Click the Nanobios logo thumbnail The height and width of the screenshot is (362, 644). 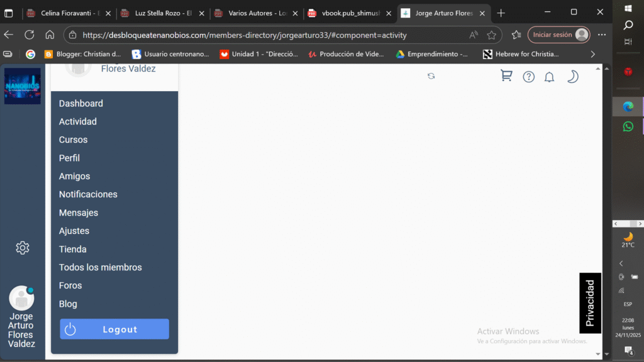pyautogui.click(x=23, y=86)
